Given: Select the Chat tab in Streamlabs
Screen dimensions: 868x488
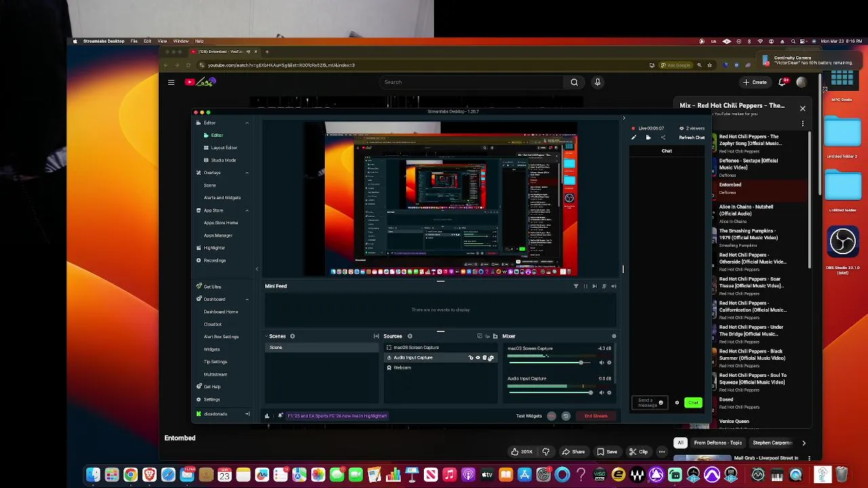Looking at the screenshot, I should pos(667,151).
